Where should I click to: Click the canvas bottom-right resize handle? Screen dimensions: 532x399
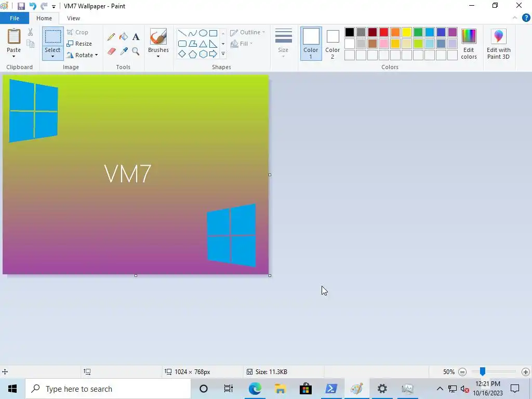pyautogui.click(x=270, y=275)
